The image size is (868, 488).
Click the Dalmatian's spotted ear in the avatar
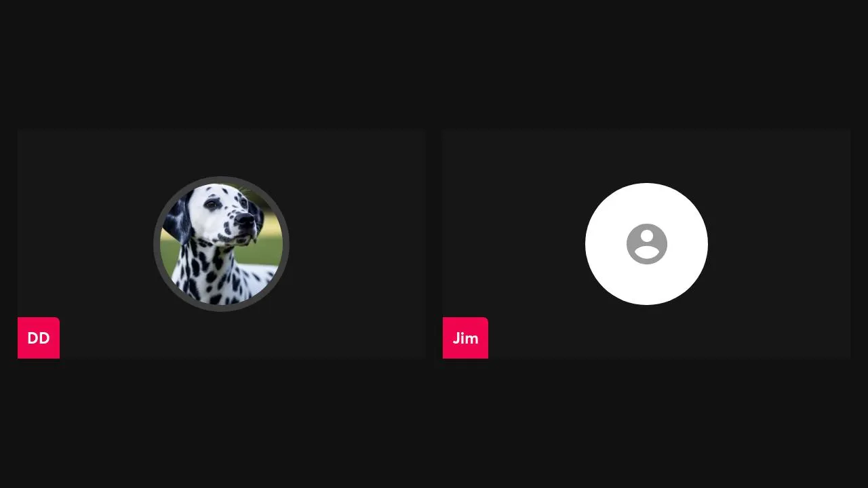[x=174, y=220]
